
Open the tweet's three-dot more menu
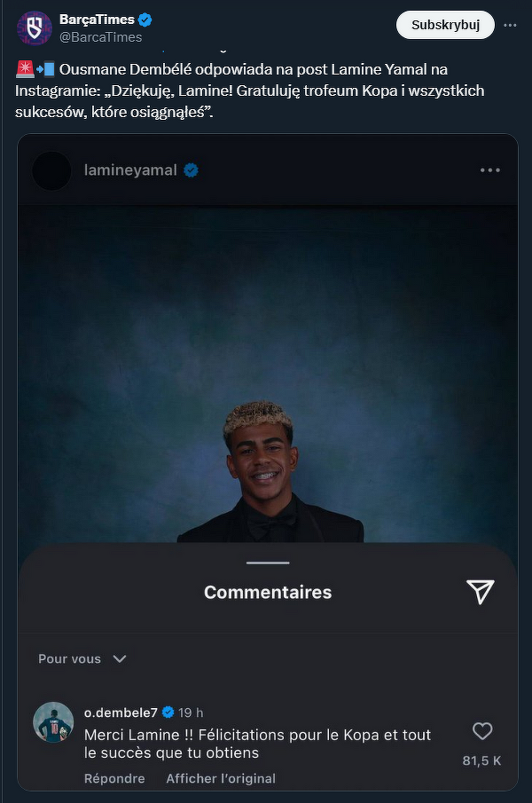click(x=510, y=25)
